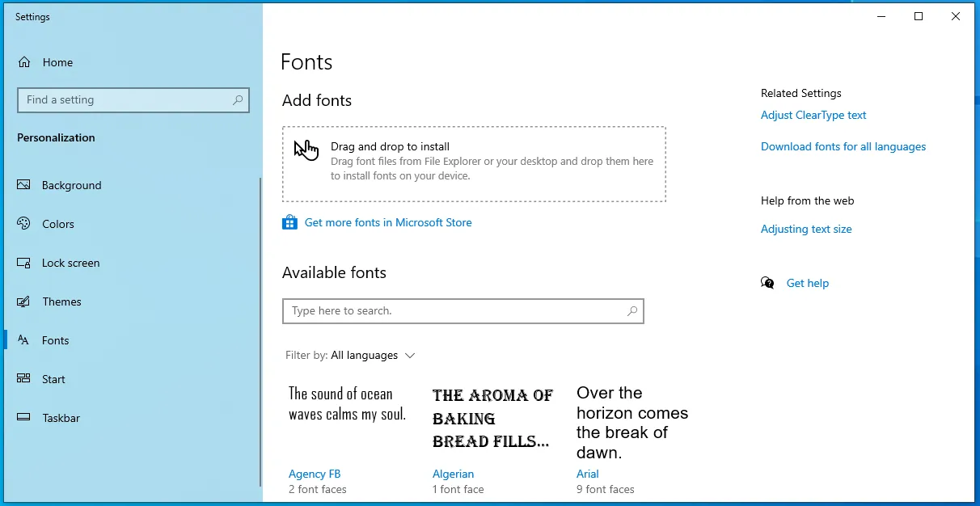Click the Get help chat icon
The image size is (980, 506).
pos(767,283)
